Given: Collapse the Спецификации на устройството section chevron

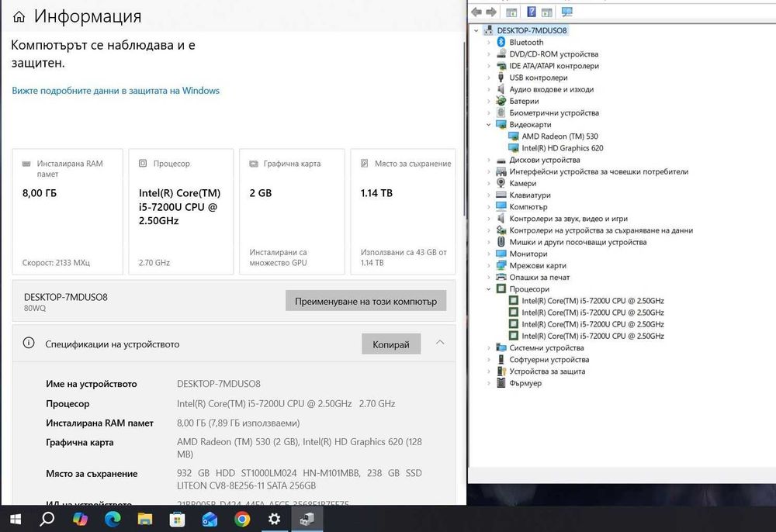Looking at the screenshot, I should coord(440,343).
